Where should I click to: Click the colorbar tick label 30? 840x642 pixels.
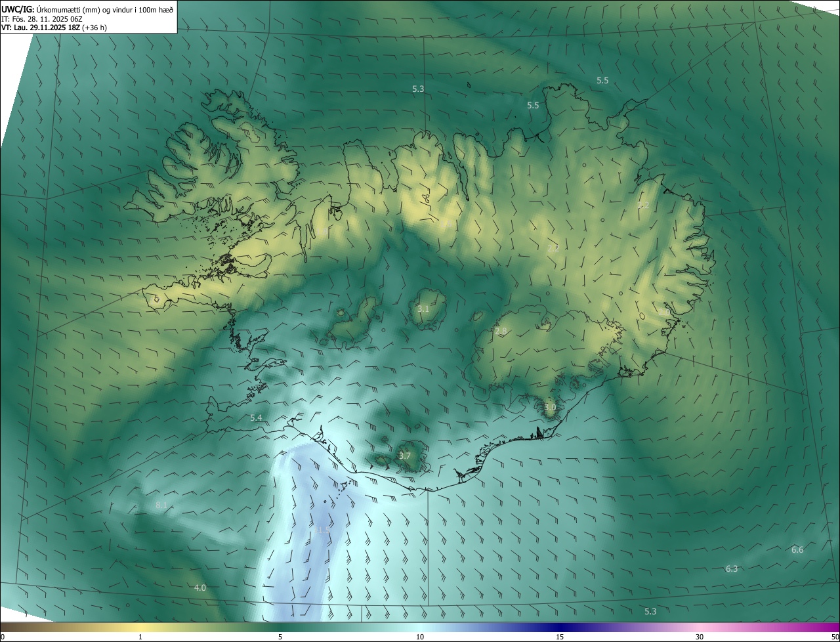[x=700, y=637]
